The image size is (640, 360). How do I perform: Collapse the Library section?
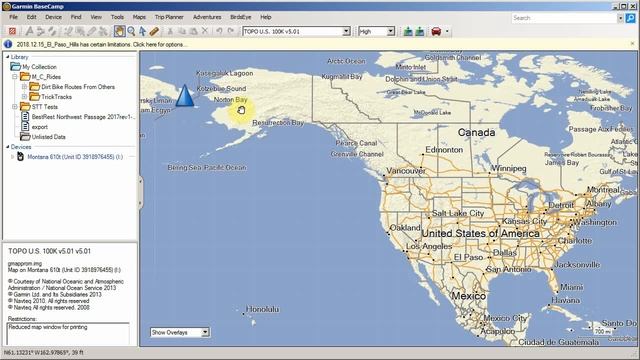pos(7,57)
